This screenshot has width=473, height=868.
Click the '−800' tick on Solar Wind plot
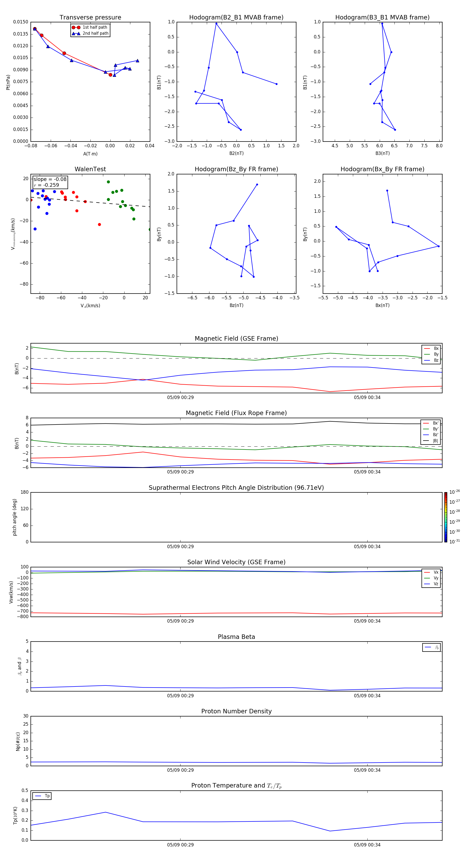23,617
